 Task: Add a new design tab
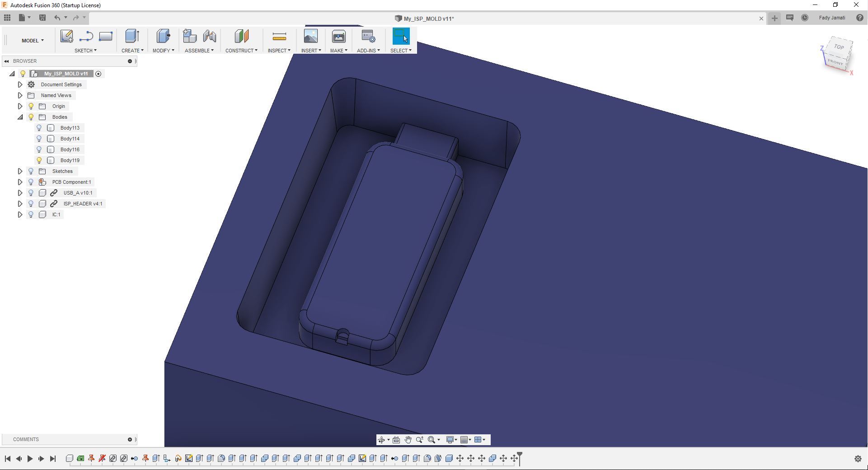[774, 18]
